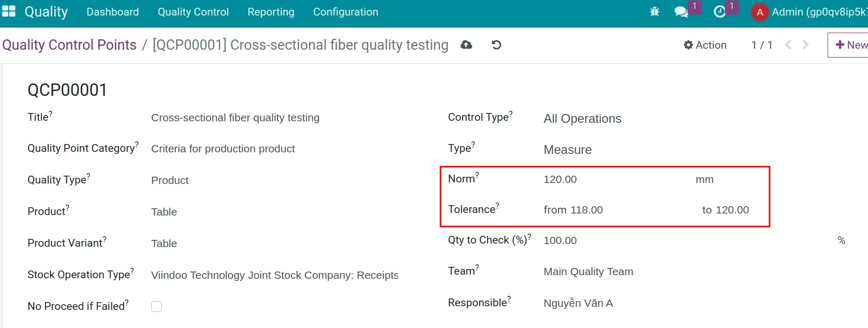Screen dimensions: 868x328
Task: Open the Quality Control menu
Action: coord(193,12)
